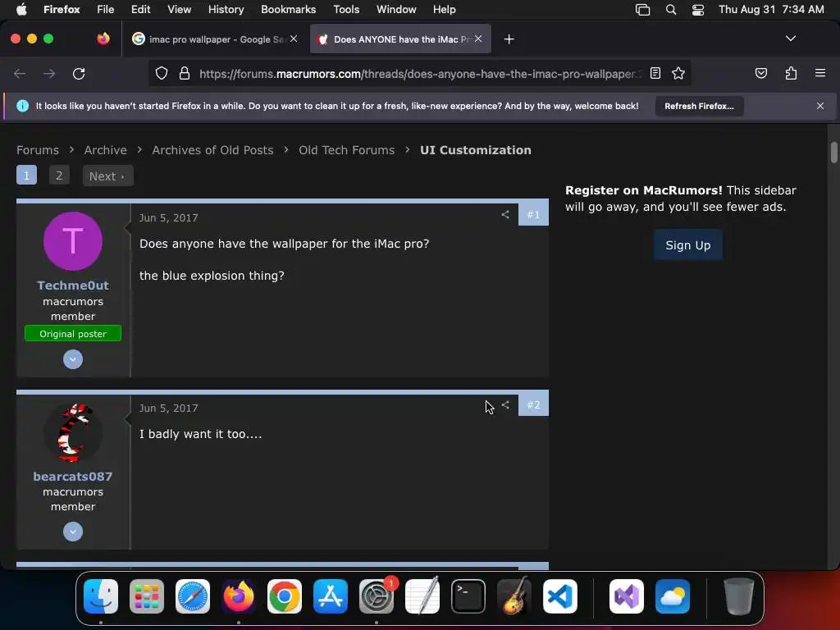Go to page 2 of thread

[x=59, y=176]
